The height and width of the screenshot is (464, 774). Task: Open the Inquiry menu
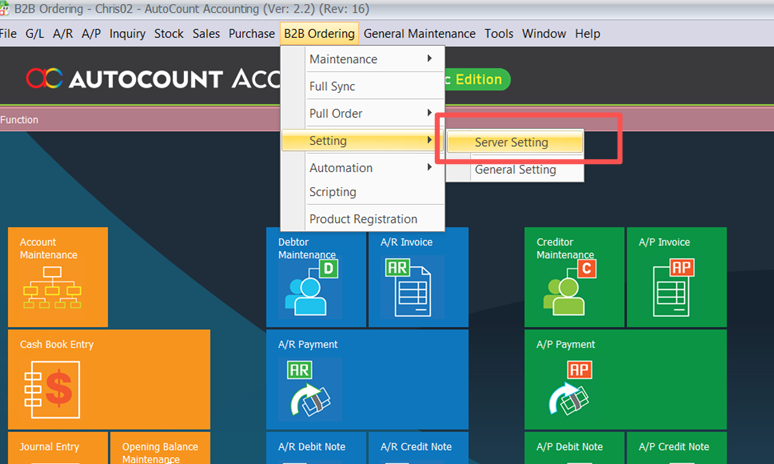(x=127, y=34)
